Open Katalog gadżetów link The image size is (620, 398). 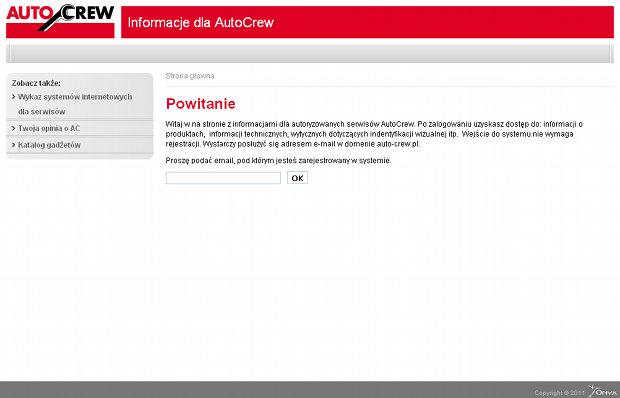coord(49,145)
